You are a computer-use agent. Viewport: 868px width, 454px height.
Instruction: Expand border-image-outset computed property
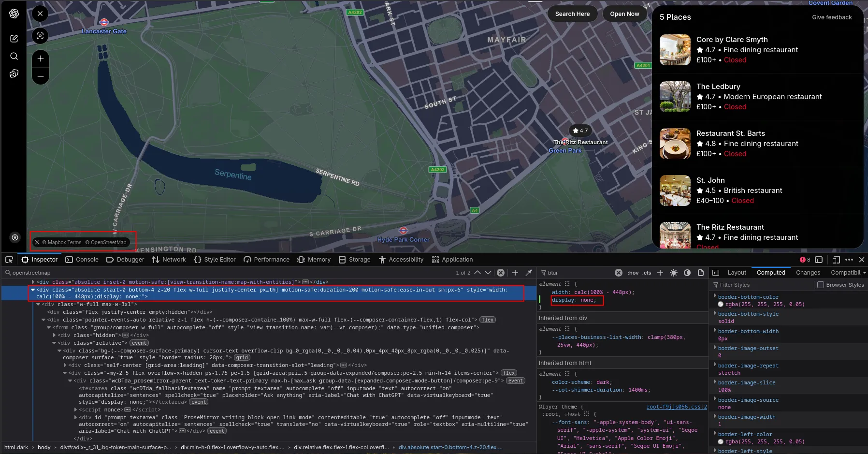(715, 347)
